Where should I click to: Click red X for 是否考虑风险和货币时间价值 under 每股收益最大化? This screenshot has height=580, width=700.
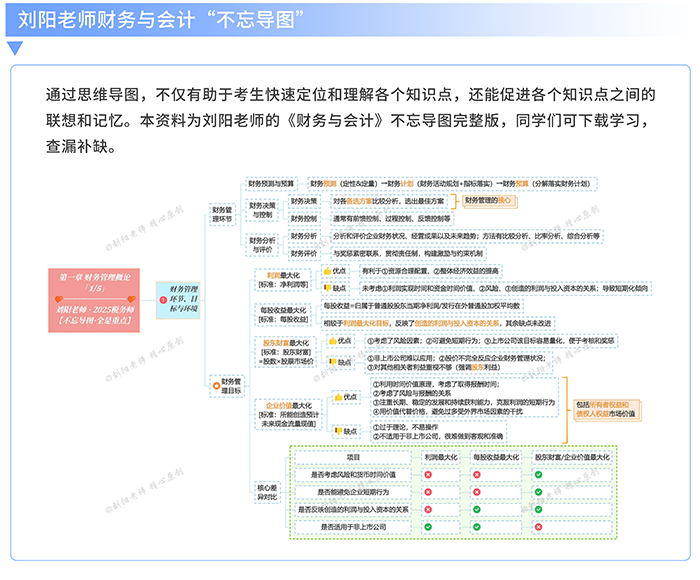pyautogui.click(x=477, y=475)
